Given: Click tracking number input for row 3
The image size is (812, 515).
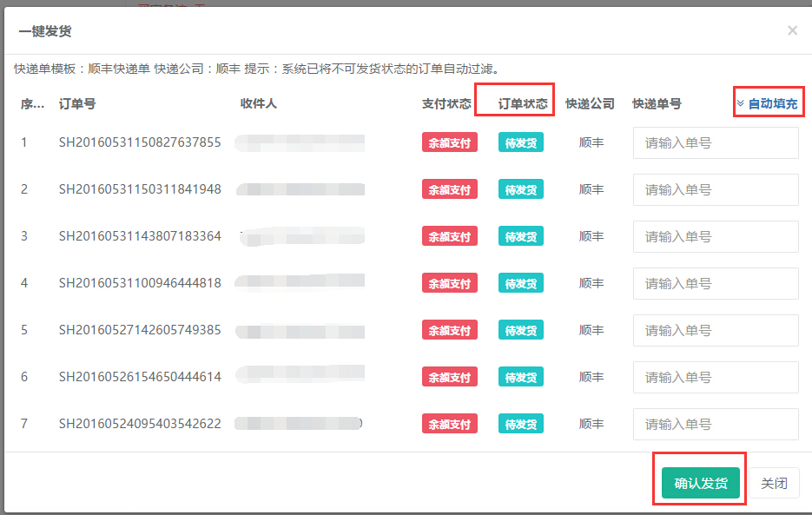Looking at the screenshot, I should coord(716,236).
